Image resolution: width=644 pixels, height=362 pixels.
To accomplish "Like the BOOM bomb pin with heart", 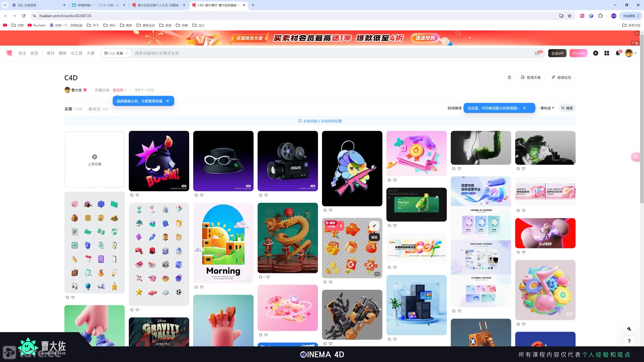I will [x=137, y=195].
